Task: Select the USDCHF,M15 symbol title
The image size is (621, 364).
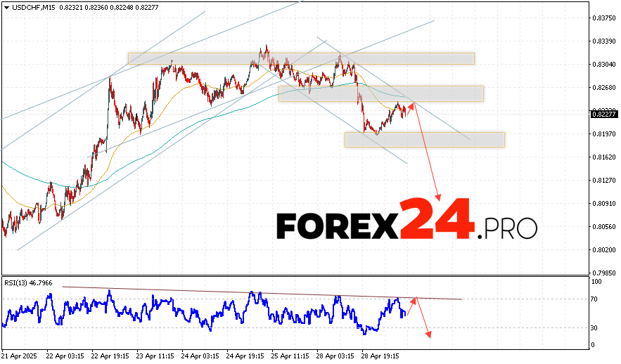Action: point(34,8)
